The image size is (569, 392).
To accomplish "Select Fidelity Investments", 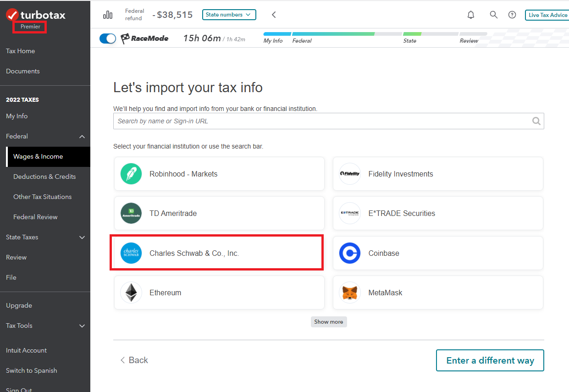I will click(x=438, y=174).
